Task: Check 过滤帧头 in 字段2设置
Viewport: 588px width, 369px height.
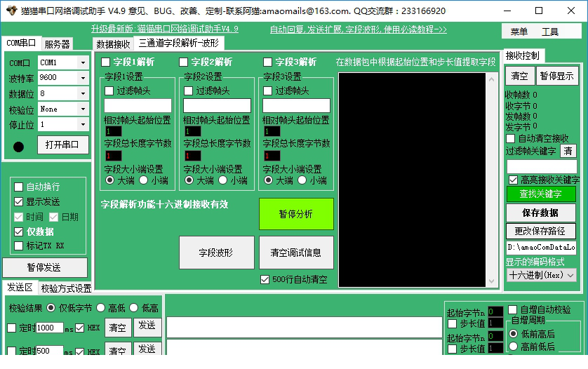Action: click(x=188, y=90)
